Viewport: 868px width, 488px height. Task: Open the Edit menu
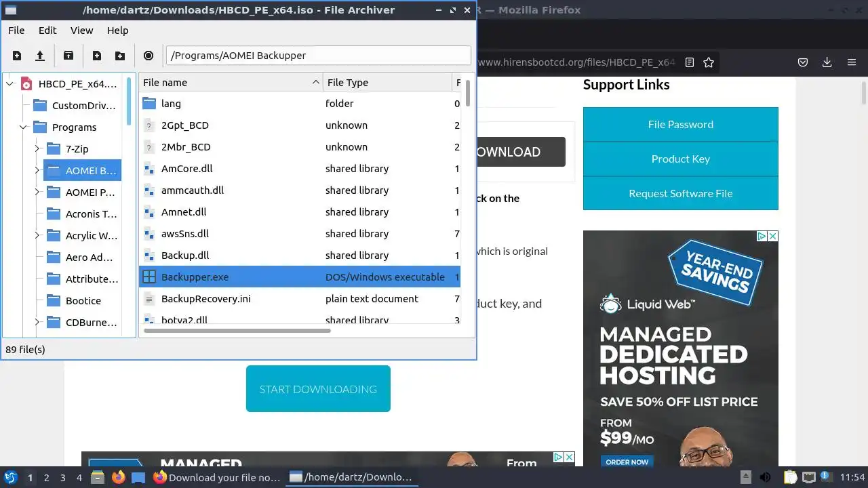[x=47, y=30]
